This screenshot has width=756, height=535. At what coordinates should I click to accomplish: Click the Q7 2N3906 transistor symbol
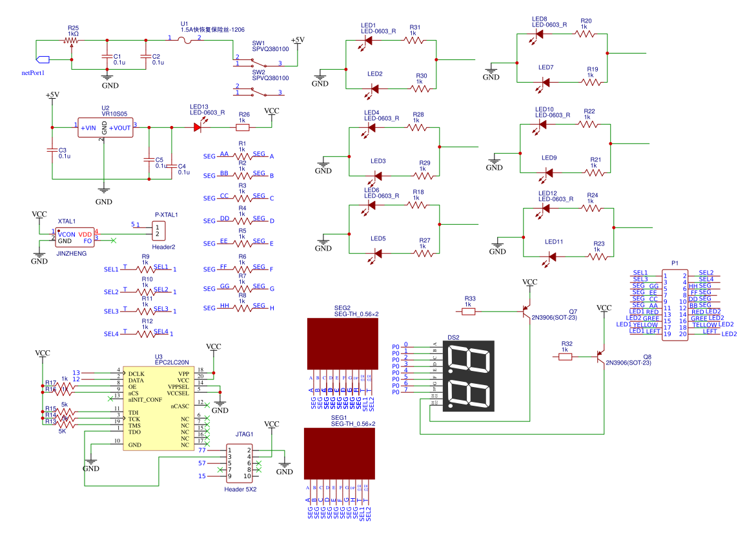click(x=526, y=311)
